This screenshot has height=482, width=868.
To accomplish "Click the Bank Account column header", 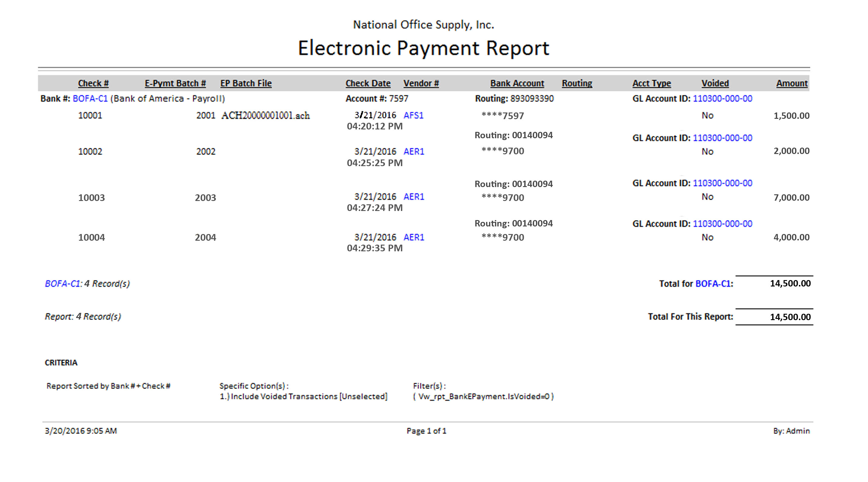I will click(517, 83).
